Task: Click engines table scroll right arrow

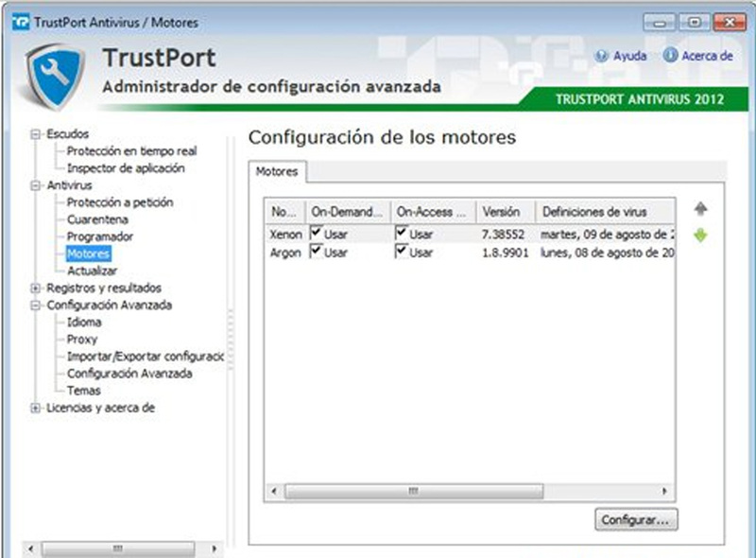Action: click(x=665, y=492)
